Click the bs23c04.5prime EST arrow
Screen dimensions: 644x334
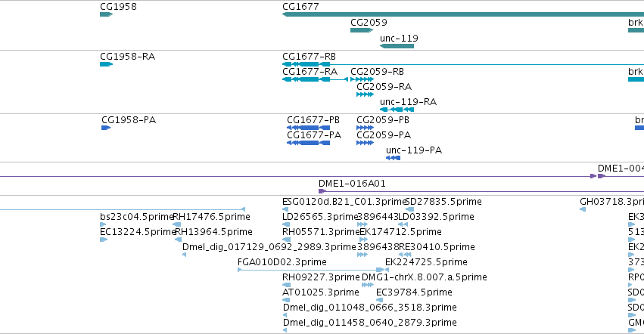click(x=103, y=224)
